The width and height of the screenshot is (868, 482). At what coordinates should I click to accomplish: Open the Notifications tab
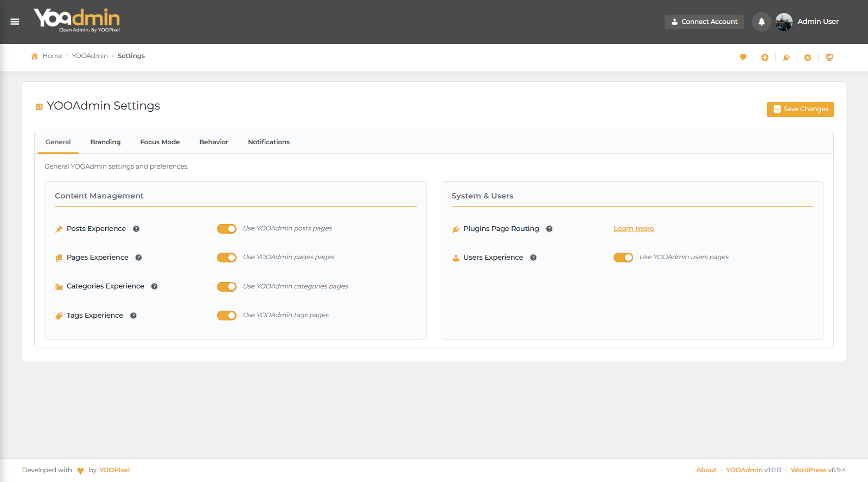(x=269, y=142)
